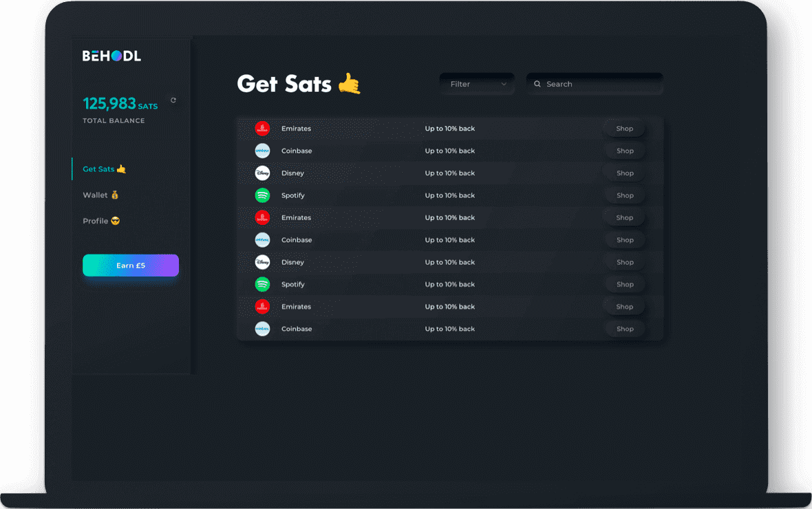The width and height of the screenshot is (812, 509).
Task: Shop at the second Spotify row
Action: [625, 284]
